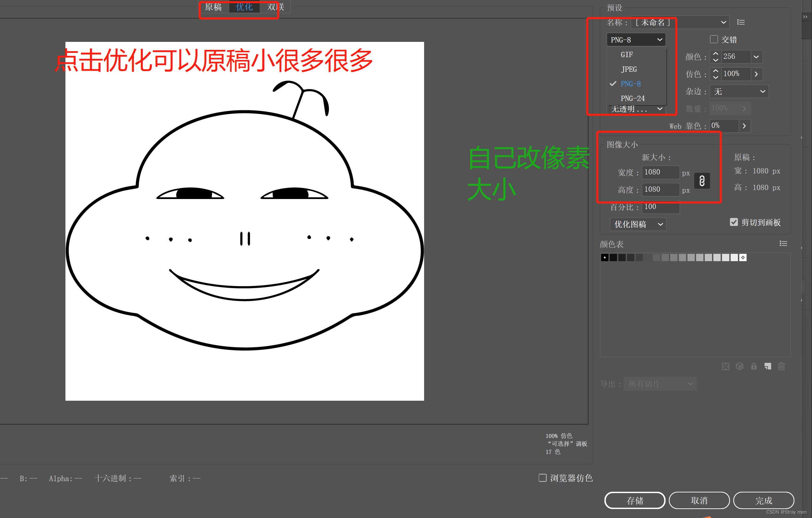Click the 宽度 width input field showing 1080
The height and width of the screenshot is (518, 812).
tap(660, 172)
